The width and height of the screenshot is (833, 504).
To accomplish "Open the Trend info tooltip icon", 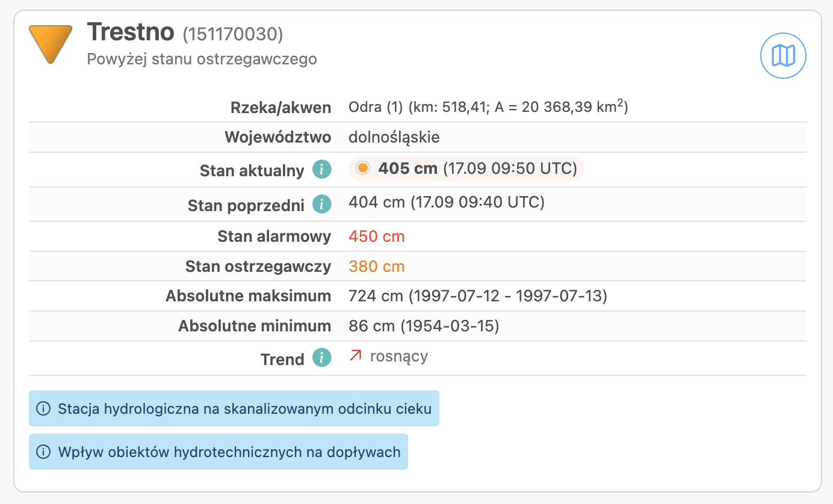I will (x=321, y=358).
